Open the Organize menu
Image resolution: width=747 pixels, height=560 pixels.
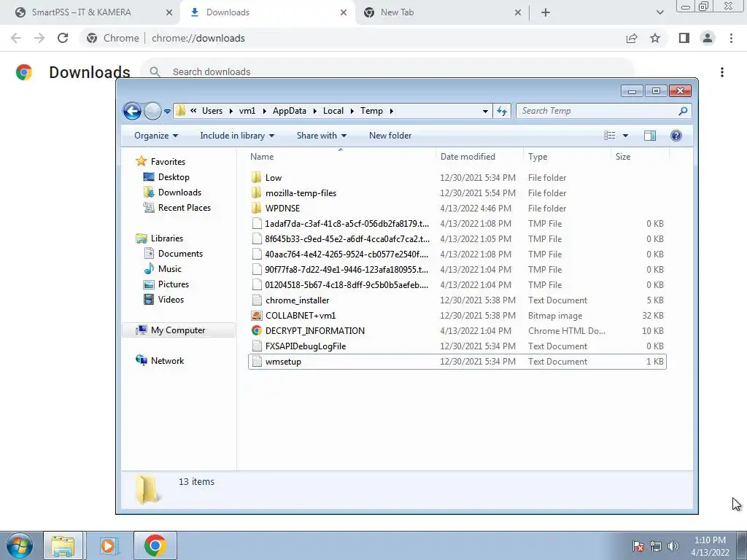pyautogui.click(x=156, y=136)
